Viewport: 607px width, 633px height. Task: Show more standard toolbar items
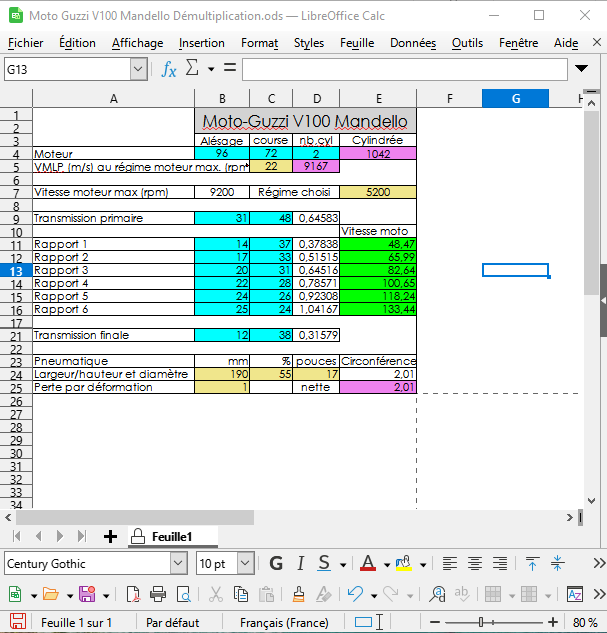point(599,594)
